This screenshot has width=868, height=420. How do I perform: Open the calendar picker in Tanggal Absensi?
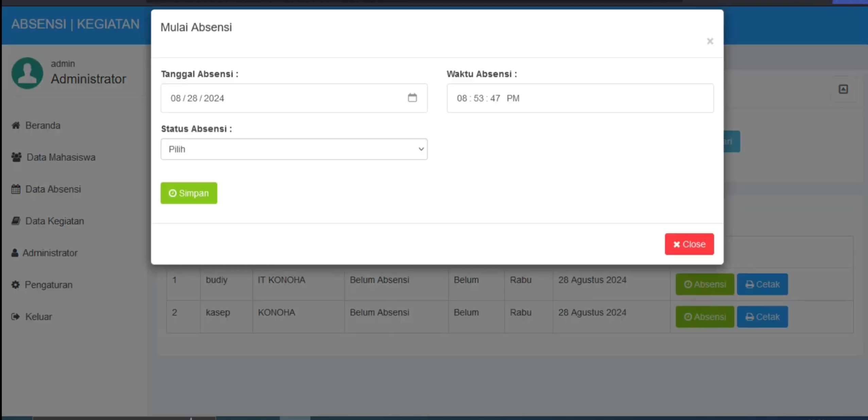412,98
